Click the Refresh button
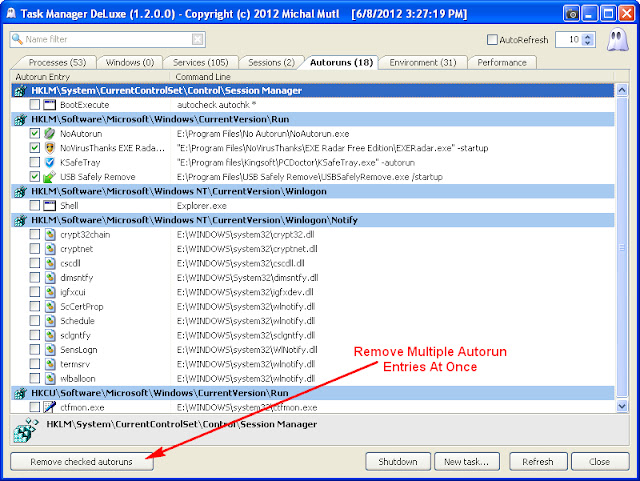The height and width of the screenshot is (481, 640). 538,461
